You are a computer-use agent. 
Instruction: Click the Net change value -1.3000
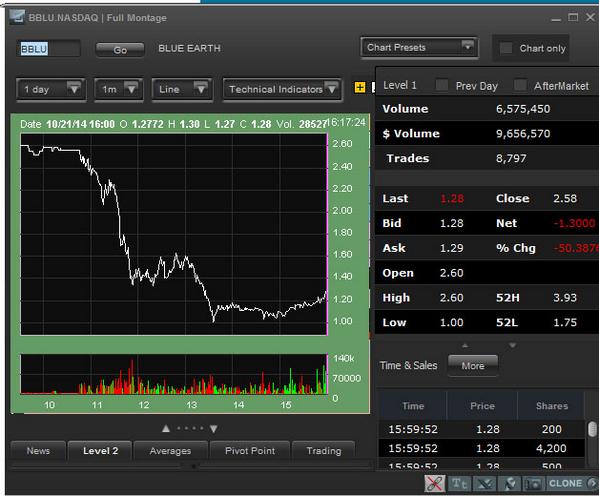click(x=575, y=223)
